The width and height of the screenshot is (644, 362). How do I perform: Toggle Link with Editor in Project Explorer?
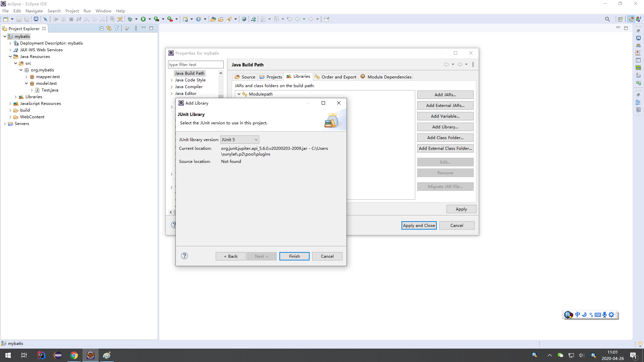(x=109, y=28)
